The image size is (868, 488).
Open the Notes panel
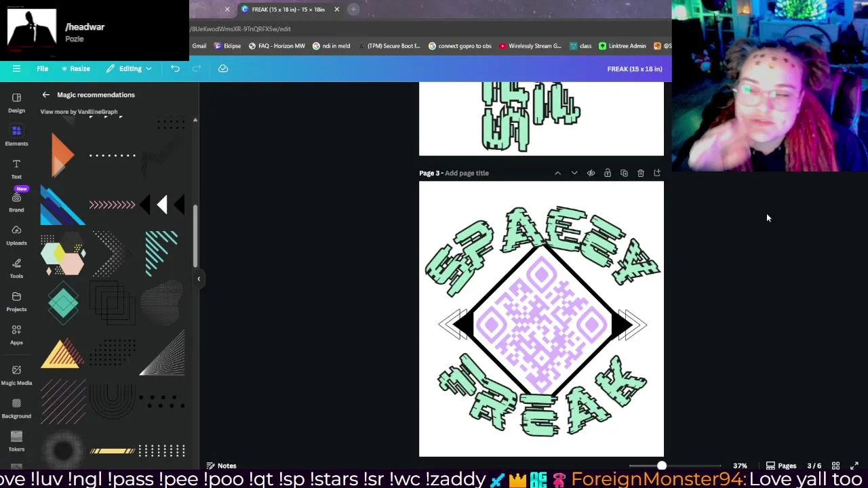pos(221,466)
